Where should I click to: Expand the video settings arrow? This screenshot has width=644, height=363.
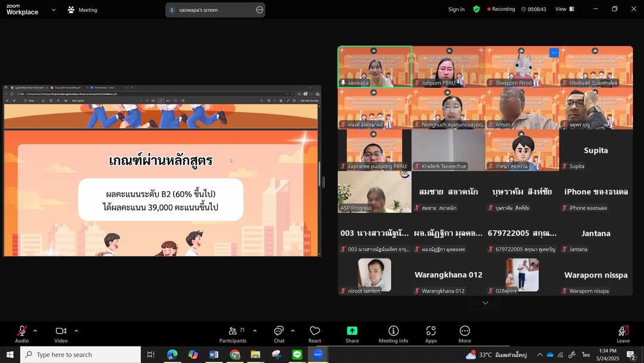pos(76,331)
